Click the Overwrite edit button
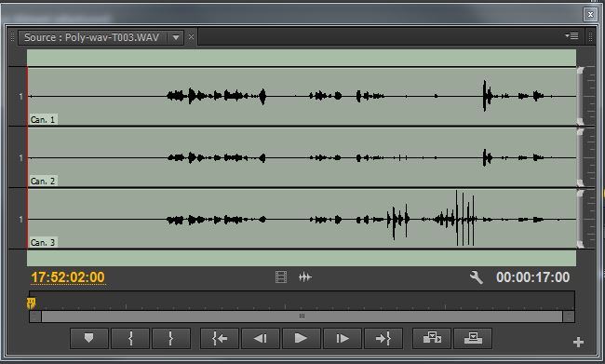 [473, 339]
